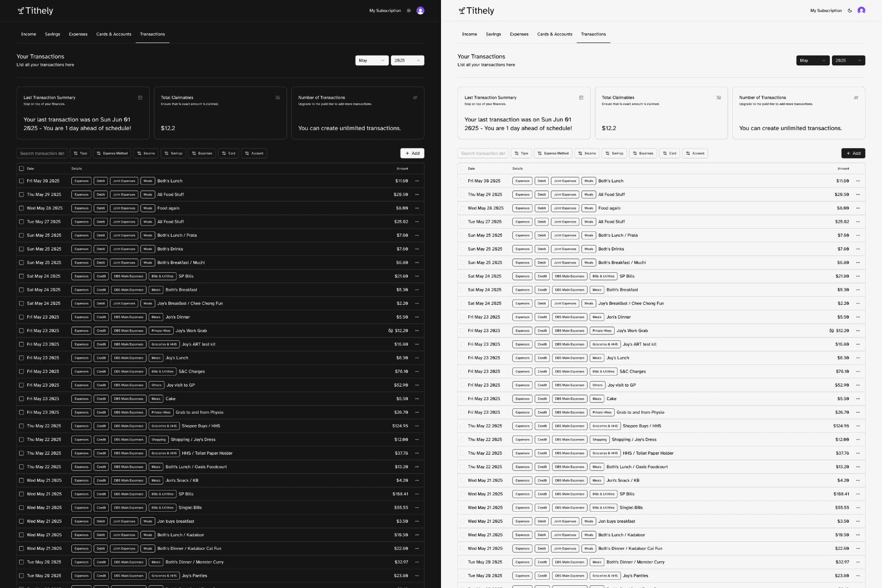Switch to the Income tab in light view
Screen dimensions: 882x588
[x=469, y=34]
